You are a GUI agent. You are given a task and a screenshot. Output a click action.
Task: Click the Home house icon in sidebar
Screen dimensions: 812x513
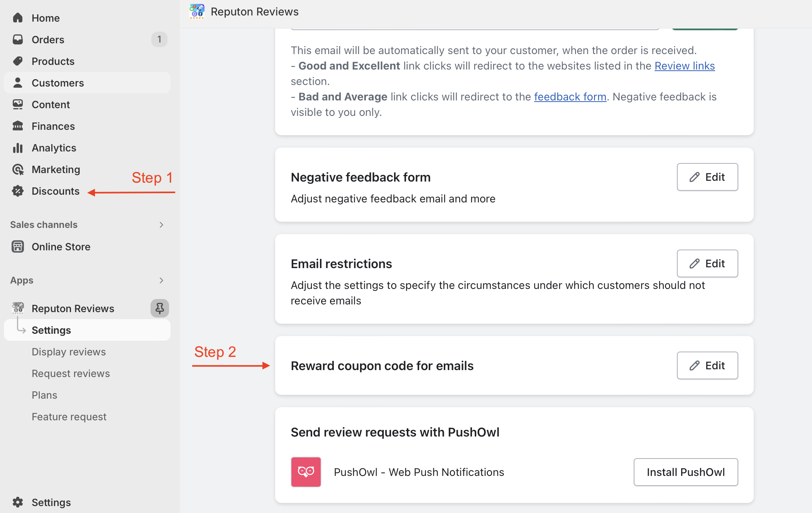tap(18, 18)
